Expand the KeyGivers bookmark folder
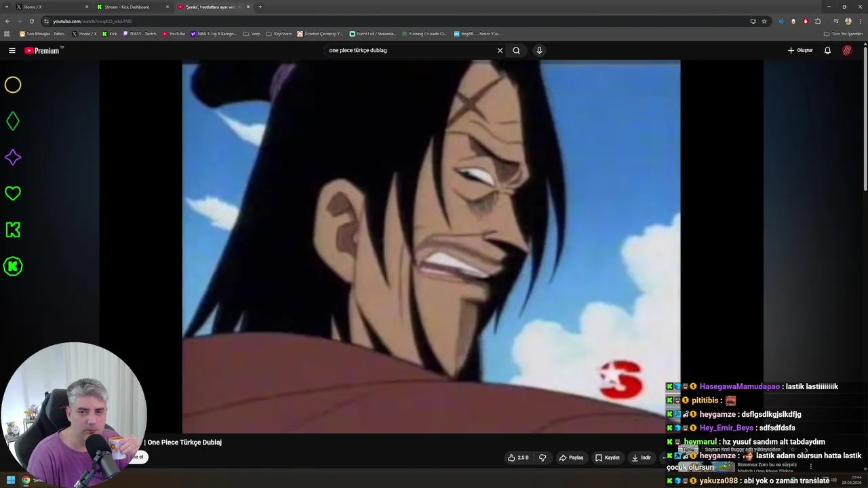This screenshot has height=488, width=868. (x=279, y=33)
